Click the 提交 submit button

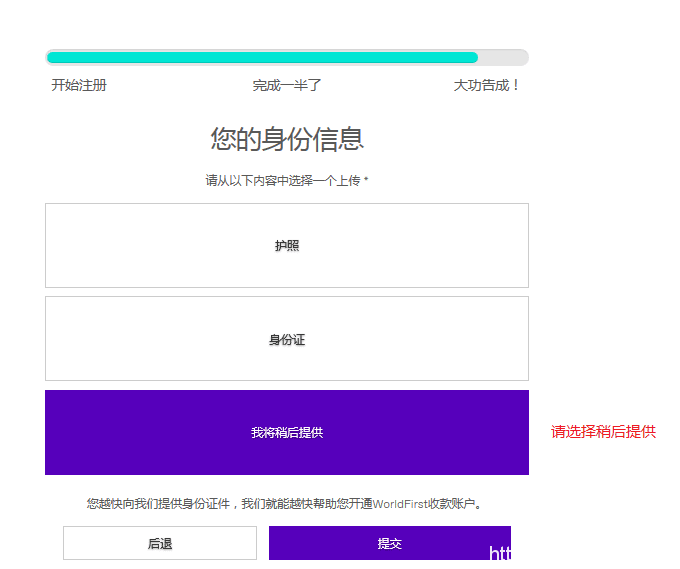tap(389, 543)
